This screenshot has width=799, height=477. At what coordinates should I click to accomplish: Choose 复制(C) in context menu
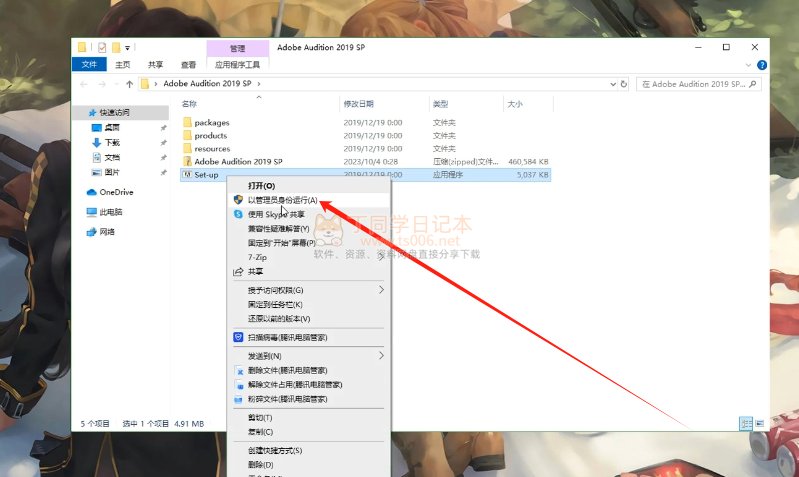(260, 432)
